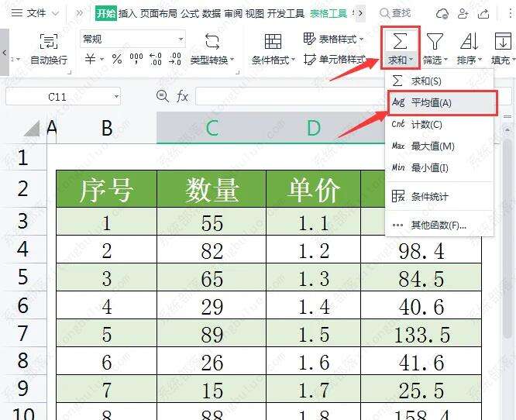The width and height of the screenshot is (516, 420).
Task: Click the select-all corner triangle
Action: 33,129
